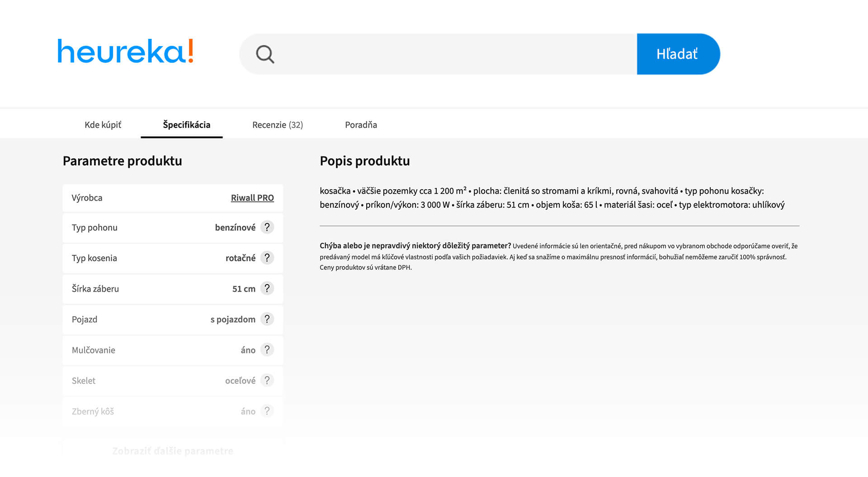Show help icon next to Pojazd

(267, 319)
